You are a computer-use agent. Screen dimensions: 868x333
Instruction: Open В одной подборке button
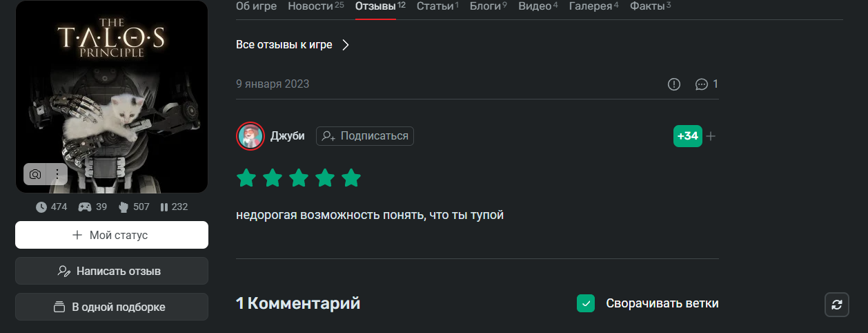(x=112, y=307)
